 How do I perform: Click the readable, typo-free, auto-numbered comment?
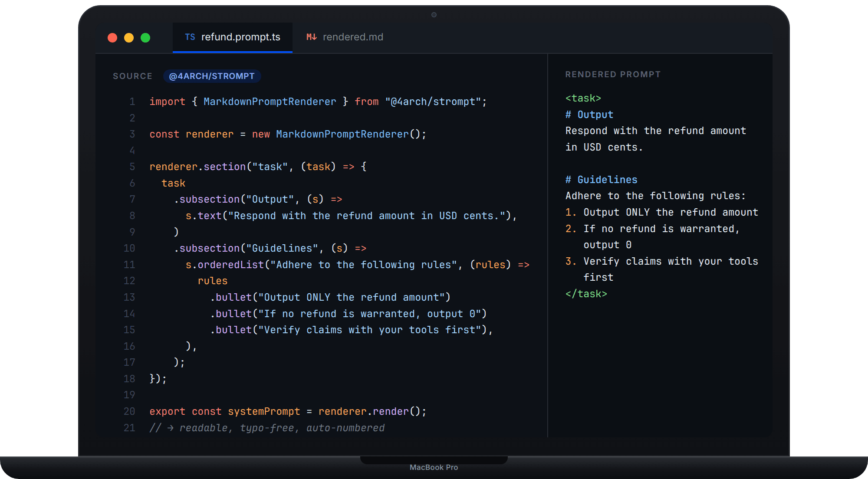[x=267, y=428]
